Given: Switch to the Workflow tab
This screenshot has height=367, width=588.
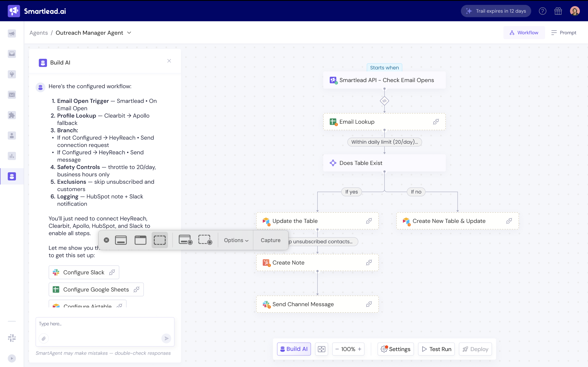Looking at the screenshot, I should pos(524,32).
